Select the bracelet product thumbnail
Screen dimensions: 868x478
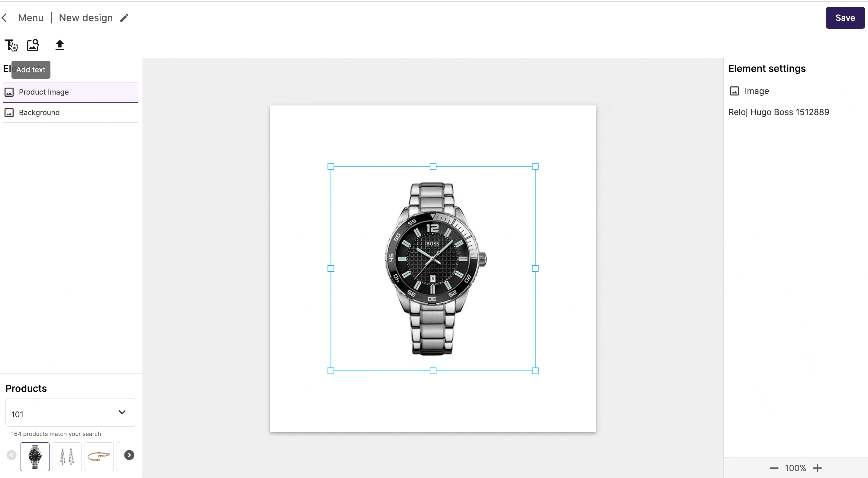tap(99, 457)
